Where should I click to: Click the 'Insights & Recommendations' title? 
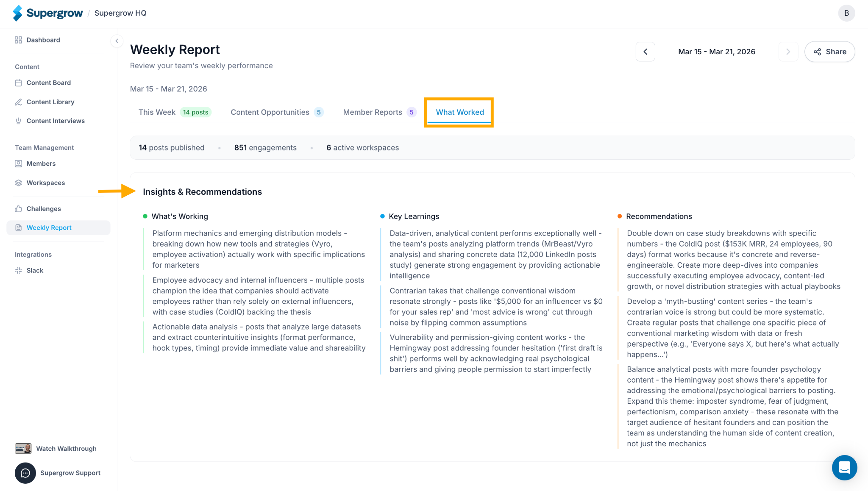(x=202, y=192)
